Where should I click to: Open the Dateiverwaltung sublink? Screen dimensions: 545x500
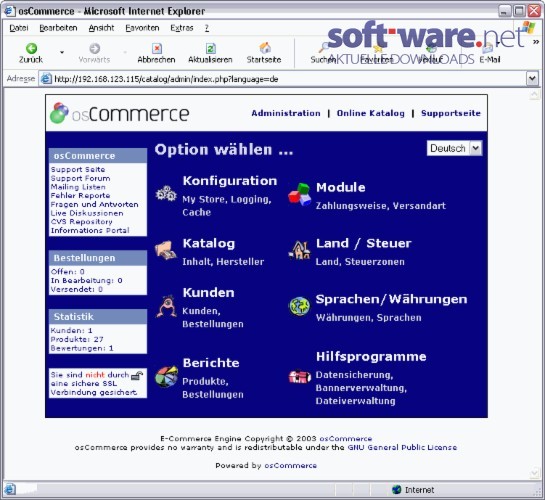click(356, 401)
